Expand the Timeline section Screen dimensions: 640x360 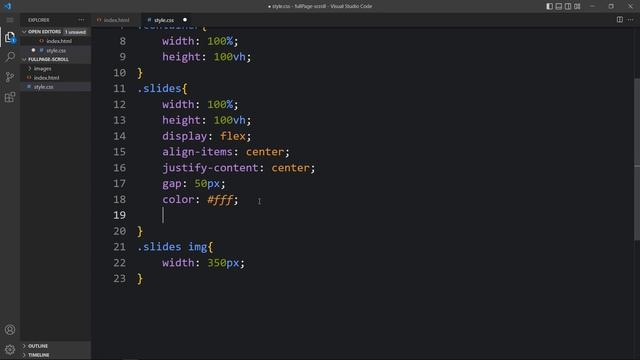coord(39,355)
